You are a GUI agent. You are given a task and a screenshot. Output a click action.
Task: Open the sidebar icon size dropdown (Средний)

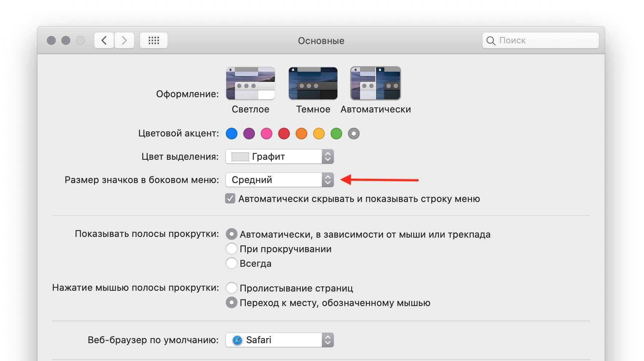(x=279, y=180)
